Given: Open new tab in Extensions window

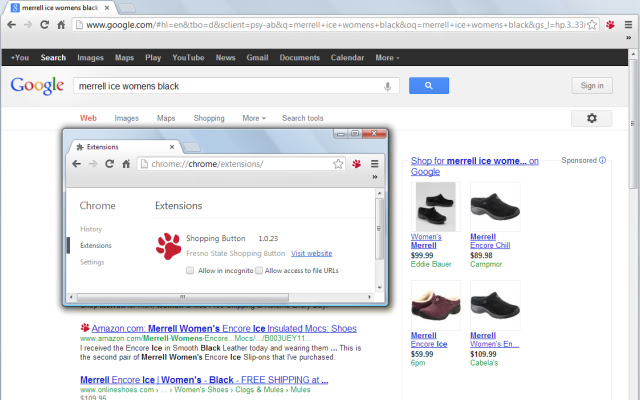Looking at the screenshot, I should point(191,147).
